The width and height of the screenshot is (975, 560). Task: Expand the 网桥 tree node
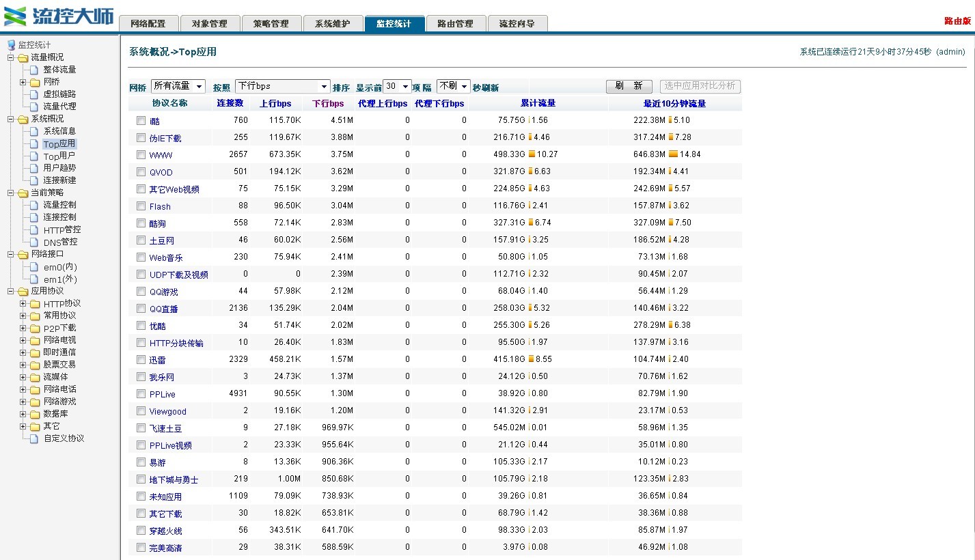(x=23, y=82)
